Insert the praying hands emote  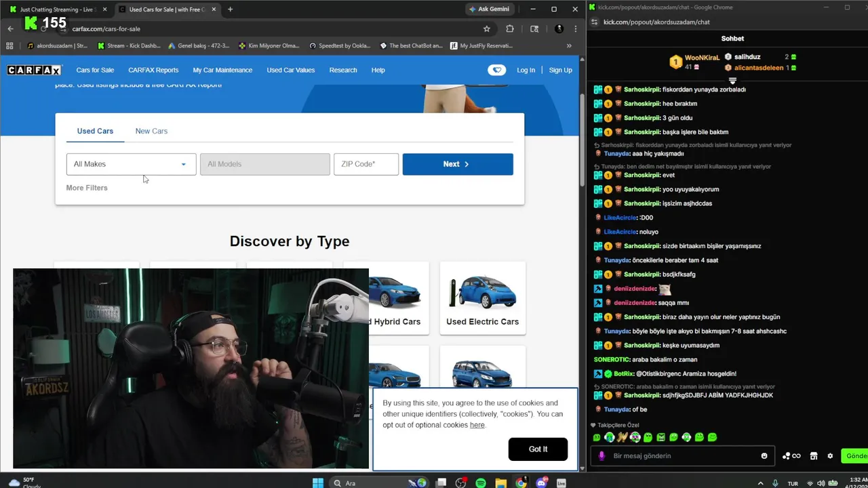622,438
